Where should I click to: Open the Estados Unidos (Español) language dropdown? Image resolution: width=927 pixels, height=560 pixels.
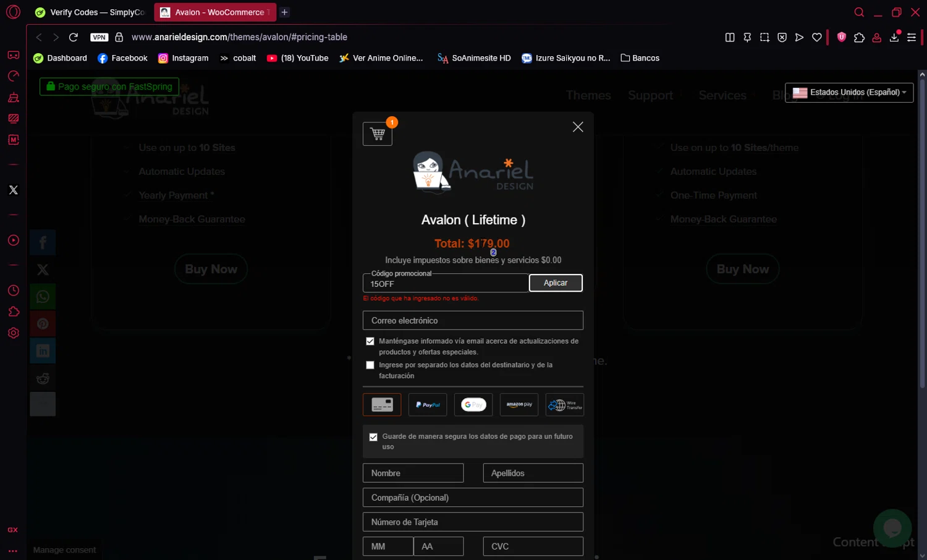849,93
